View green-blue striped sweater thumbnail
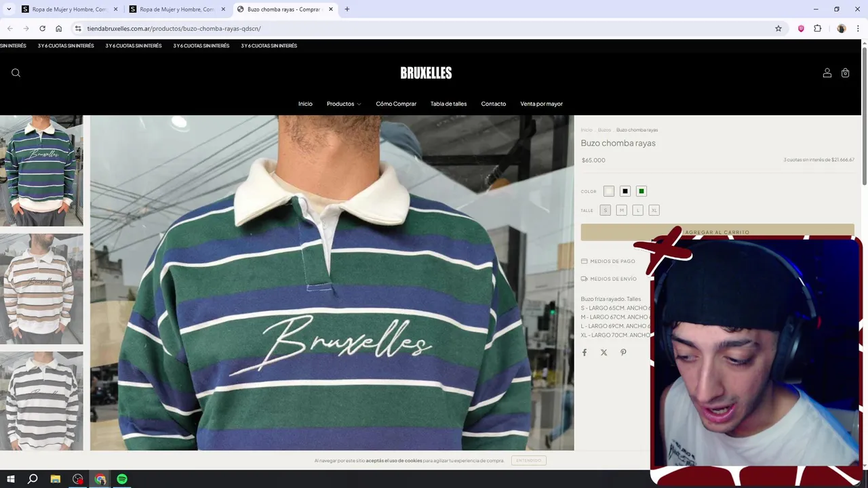The height and width of the screenshot is (488, 868). (x=41, y=171)
